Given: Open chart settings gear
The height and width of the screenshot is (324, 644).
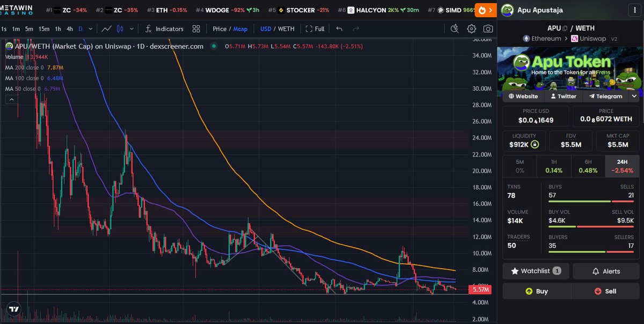Looking at the screenshot, I should point(471,28).
